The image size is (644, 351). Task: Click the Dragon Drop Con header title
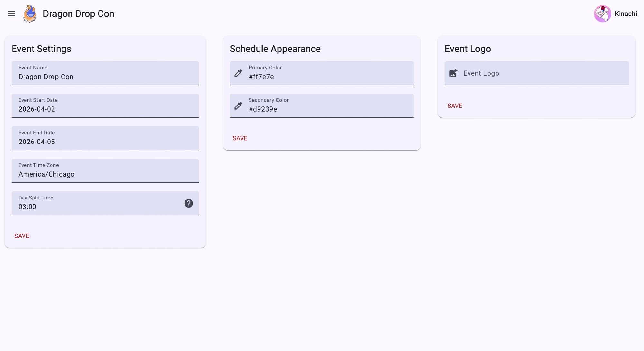click(x=79, y=14)
